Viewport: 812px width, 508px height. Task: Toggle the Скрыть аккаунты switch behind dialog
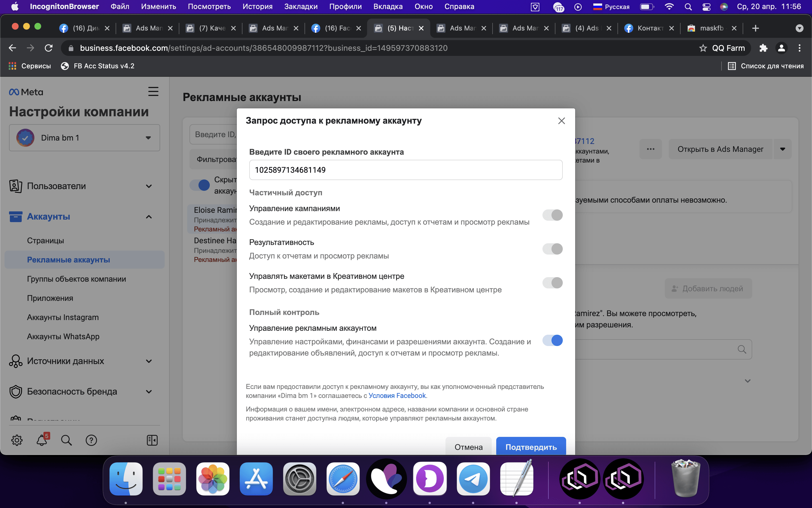pos(200,185)
